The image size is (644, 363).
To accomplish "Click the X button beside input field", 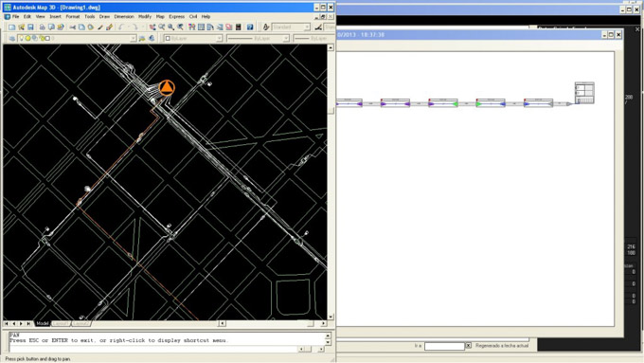I will pyautogui.click(x=468, y=346).
